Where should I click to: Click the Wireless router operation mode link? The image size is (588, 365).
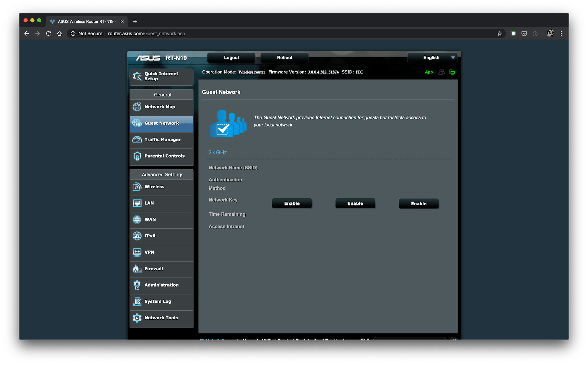252,72
